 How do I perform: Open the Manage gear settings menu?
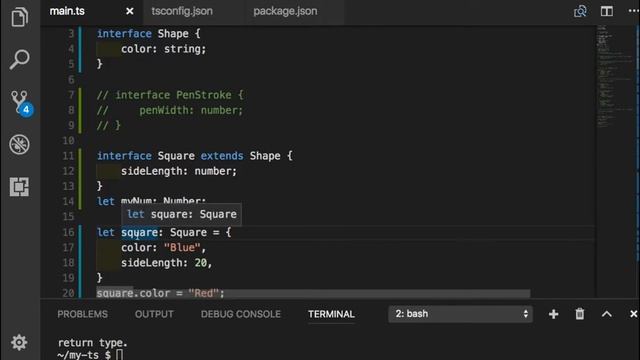[x=19, y=342]
